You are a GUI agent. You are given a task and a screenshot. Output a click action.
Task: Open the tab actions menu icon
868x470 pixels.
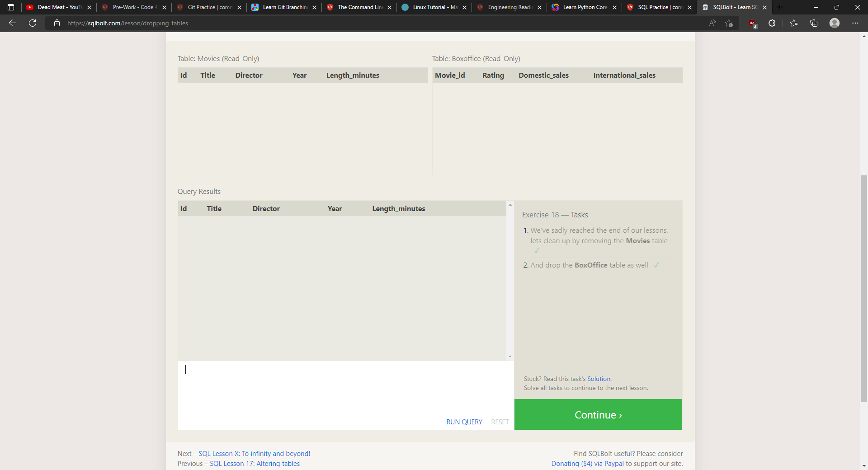coord(11,7)
